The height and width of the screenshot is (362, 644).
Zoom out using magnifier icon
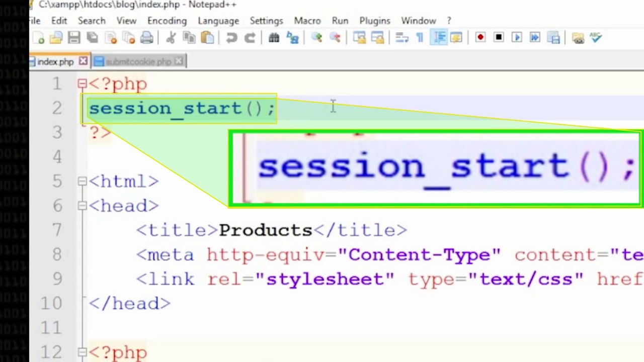[335, 38]
